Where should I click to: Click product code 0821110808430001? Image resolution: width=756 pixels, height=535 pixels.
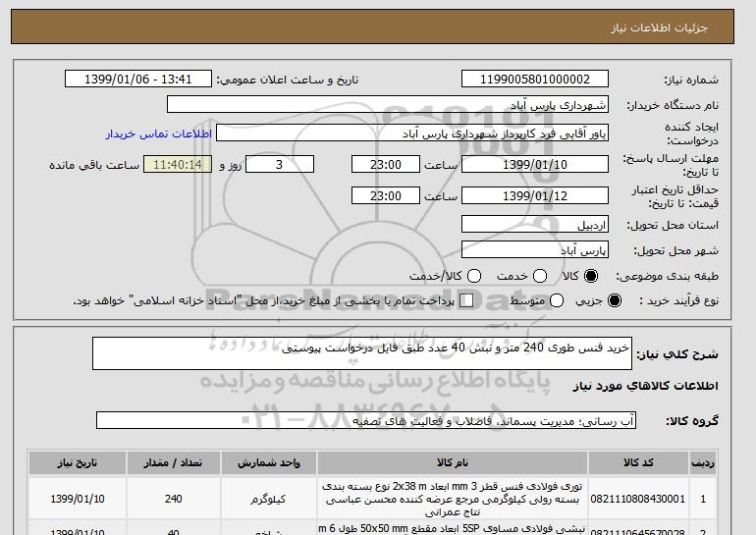pos(638,499)
